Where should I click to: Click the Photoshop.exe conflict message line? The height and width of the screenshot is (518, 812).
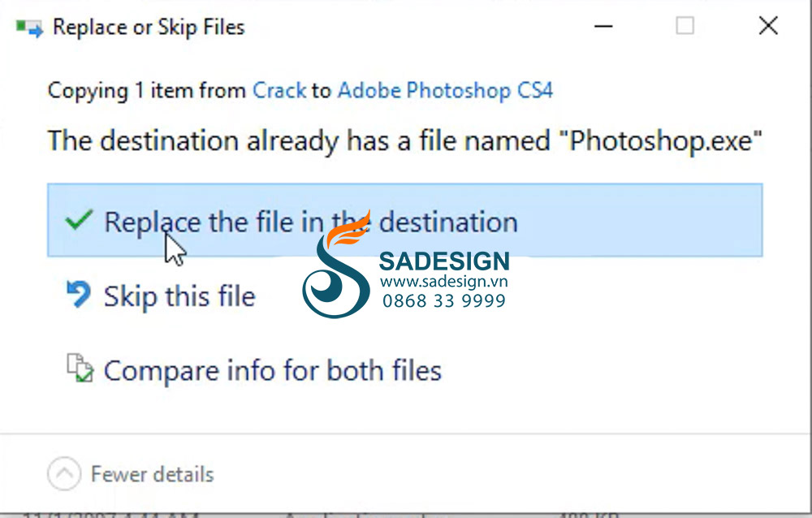click(405, 141)
